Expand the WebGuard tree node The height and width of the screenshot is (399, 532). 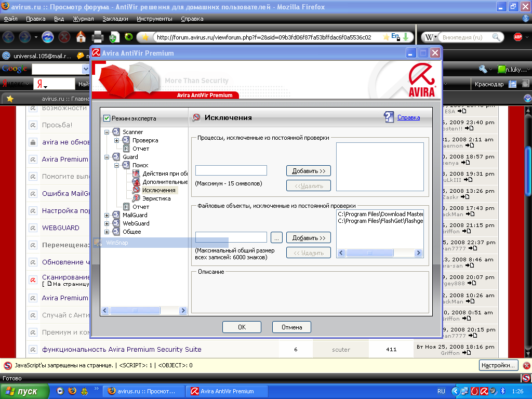[x=107, y=223]
